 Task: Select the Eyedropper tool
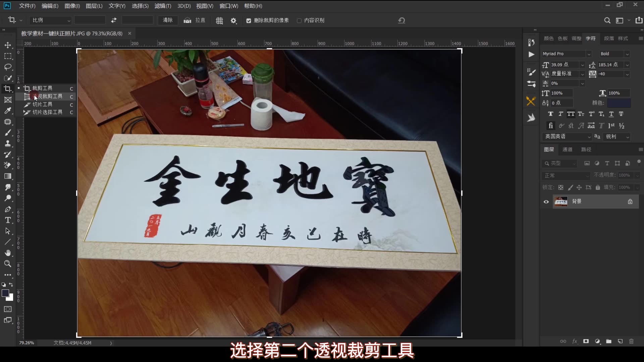pos(8,111)
